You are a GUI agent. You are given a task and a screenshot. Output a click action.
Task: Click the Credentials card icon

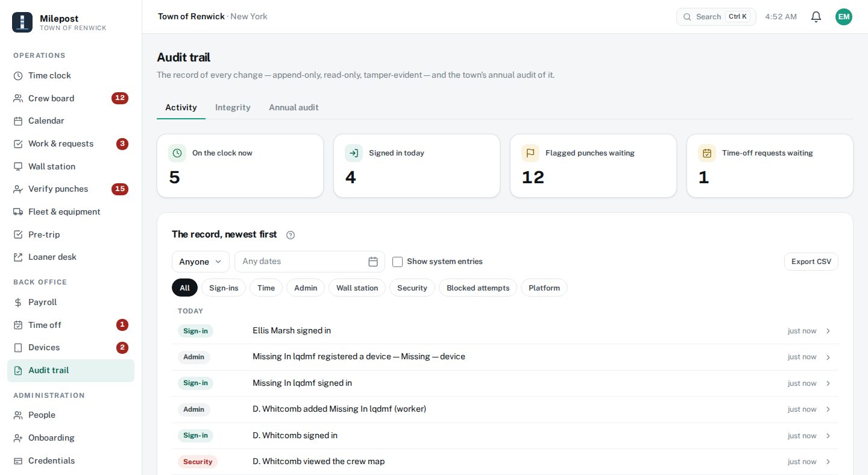coord(18,461)
